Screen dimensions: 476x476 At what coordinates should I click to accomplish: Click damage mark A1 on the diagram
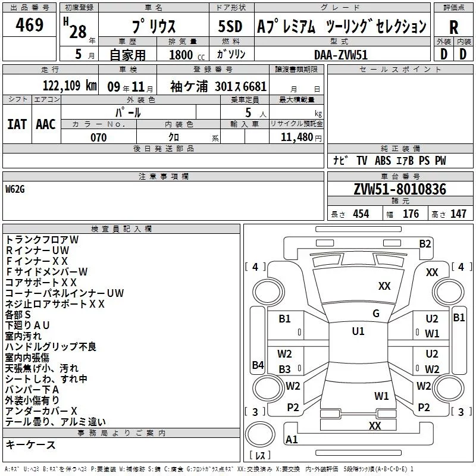pos(292,440)
